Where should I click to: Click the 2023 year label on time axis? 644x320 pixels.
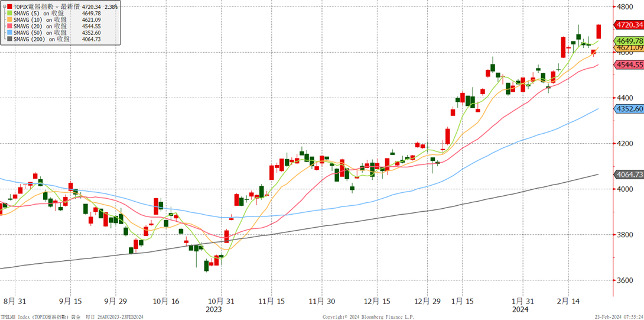214,309
